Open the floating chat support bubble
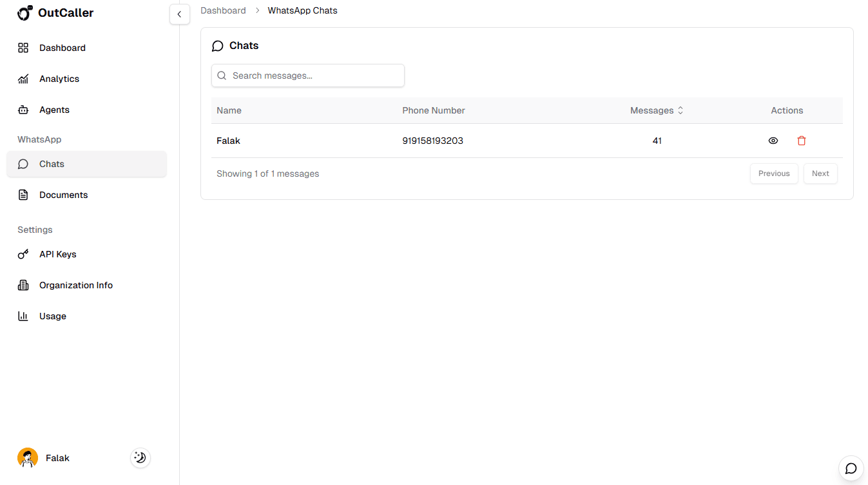This screenshot has width=868, height=485. pyautogui.click(x=851, y=468)
